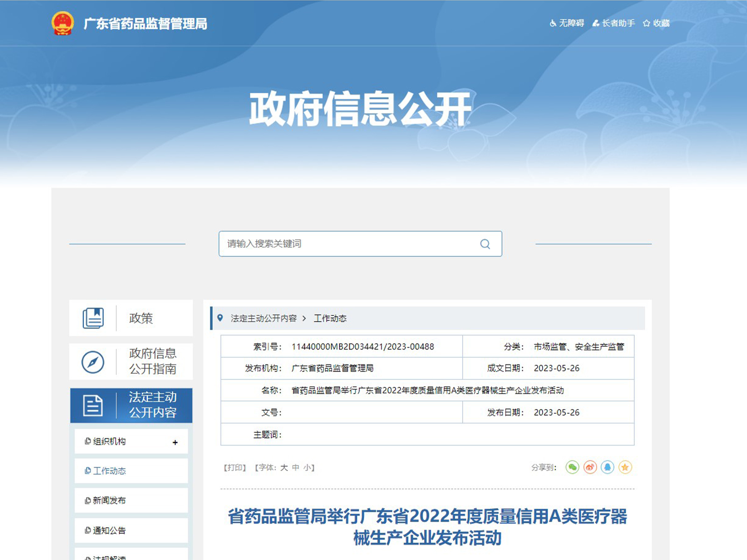Click the 打印 print link

click(235, 468)
